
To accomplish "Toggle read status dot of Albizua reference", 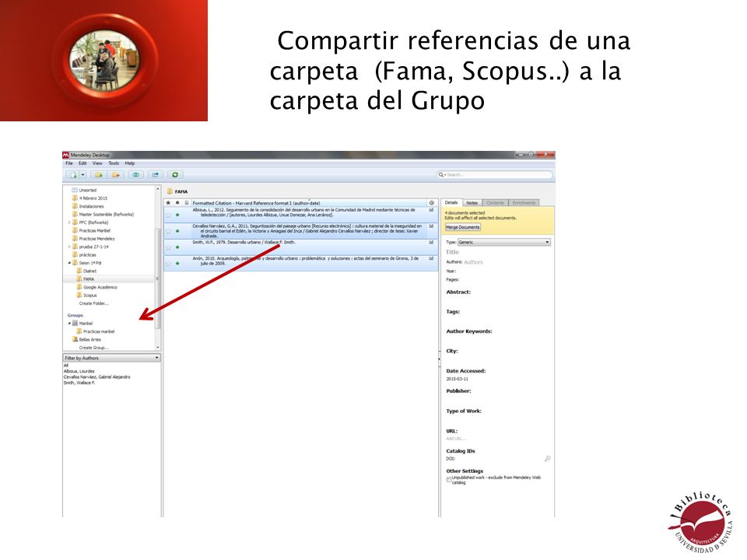I will pyautogui.click(x=177, y=215).
